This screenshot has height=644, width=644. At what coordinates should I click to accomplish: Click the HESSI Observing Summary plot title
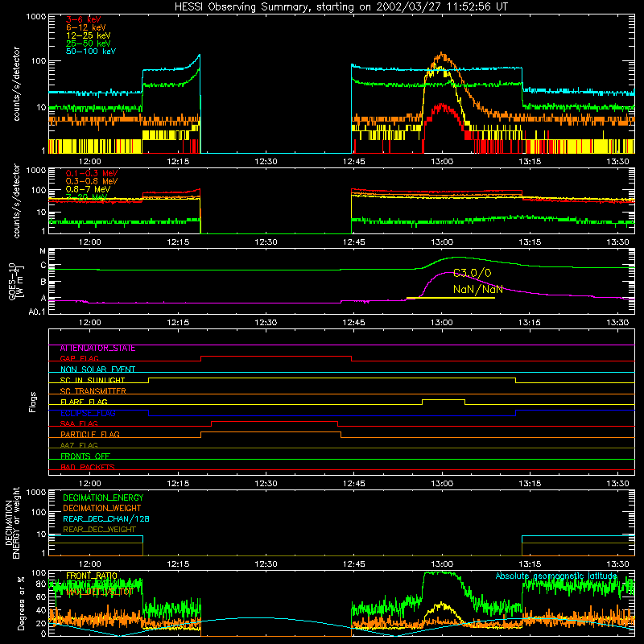341,7
